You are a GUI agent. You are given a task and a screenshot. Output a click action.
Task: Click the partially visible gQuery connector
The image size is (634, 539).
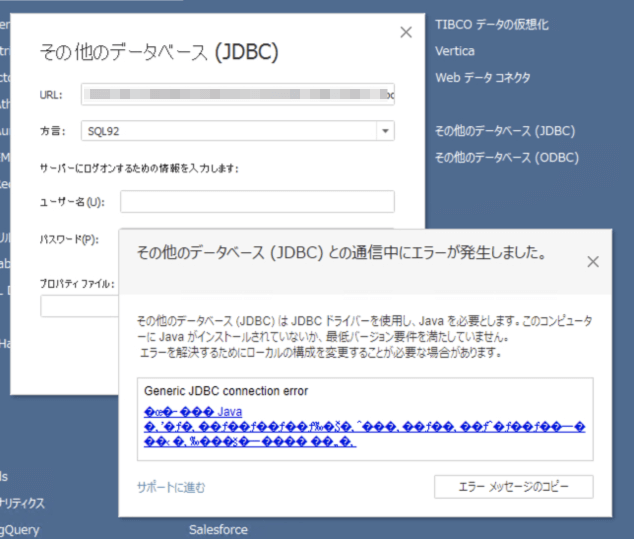19,530
